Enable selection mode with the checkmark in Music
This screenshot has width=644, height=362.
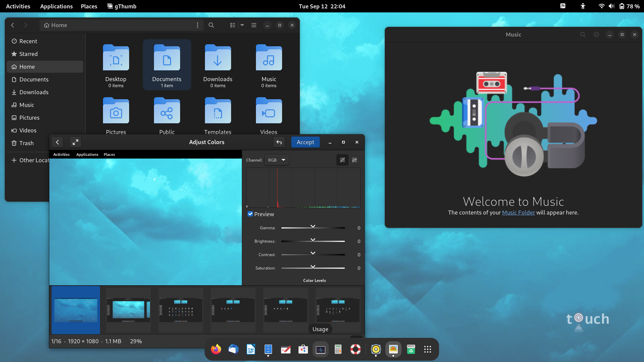(596, 34)
